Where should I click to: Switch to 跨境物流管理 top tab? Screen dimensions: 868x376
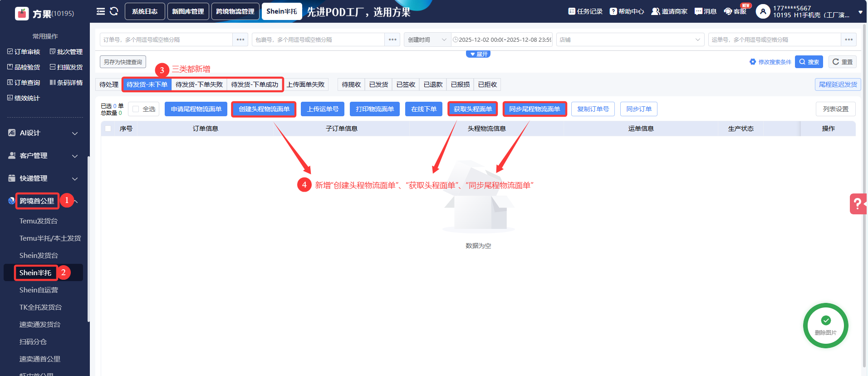[x=235, y=11]
